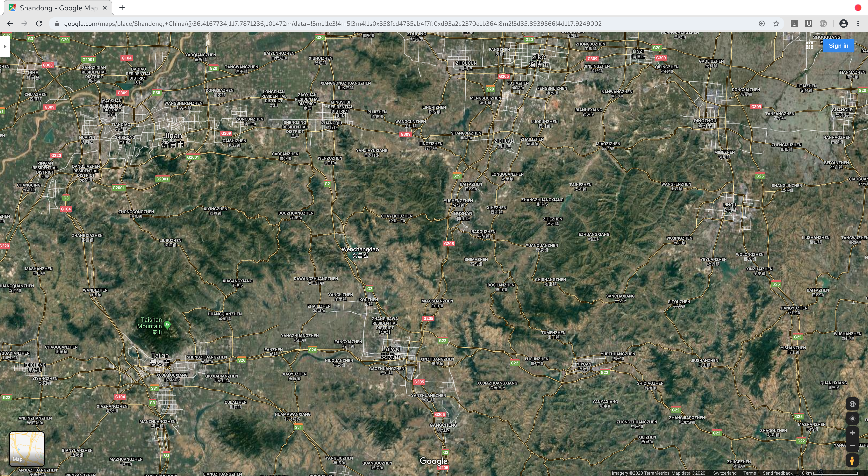Click the CHANGLE county label

click(x=842, y=112)
